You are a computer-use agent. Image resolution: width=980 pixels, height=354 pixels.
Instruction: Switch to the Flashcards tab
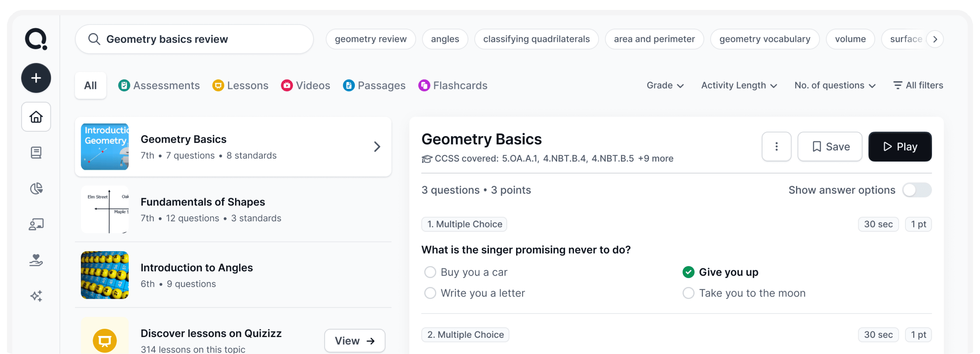pos(453,85)
